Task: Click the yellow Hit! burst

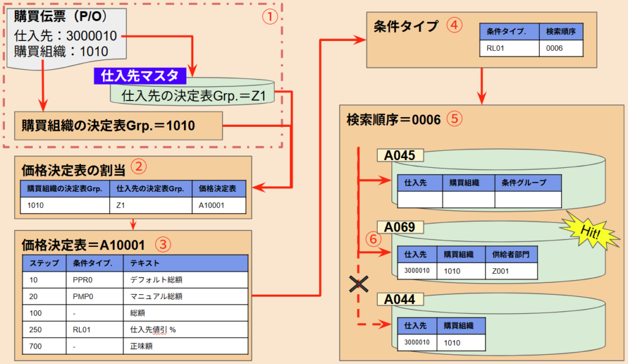Action: click(x=589, y=232)
